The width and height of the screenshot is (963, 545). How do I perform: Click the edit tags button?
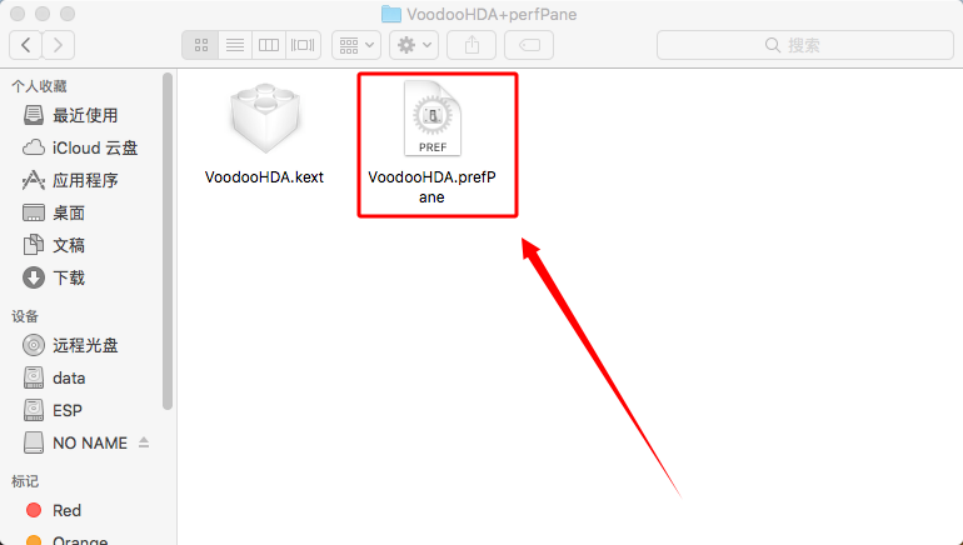click(529, 45)
